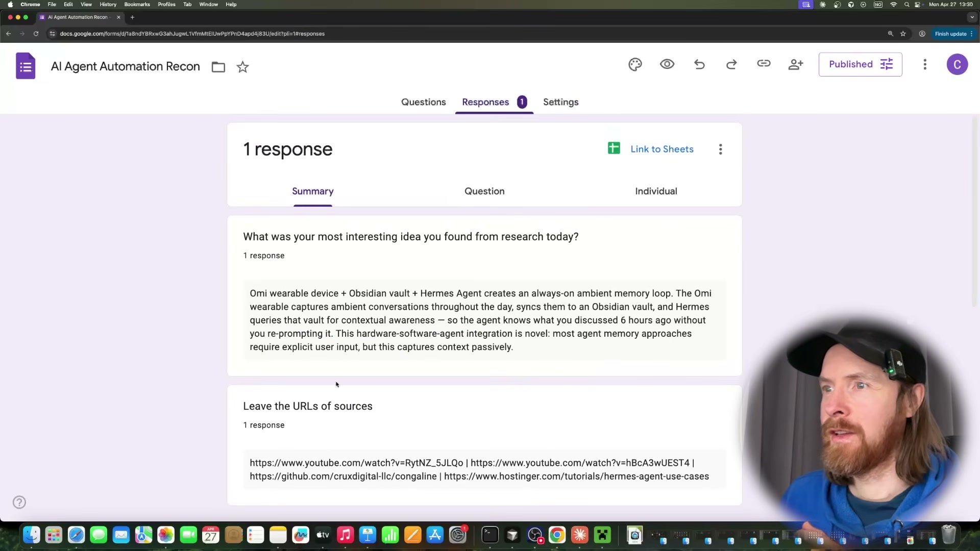The image size is (980, 551).
Task: Open System Settings from the Dock
Action: point(457,535)
